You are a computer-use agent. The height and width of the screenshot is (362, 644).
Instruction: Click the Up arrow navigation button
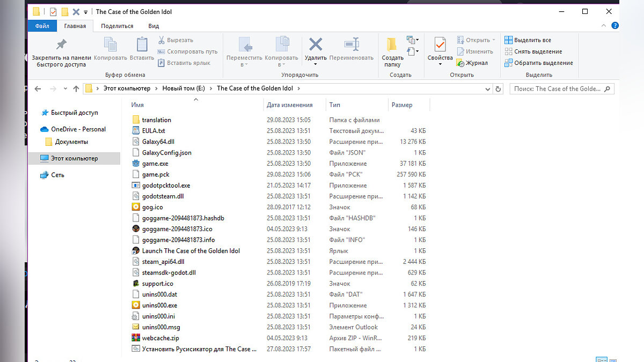76,89
